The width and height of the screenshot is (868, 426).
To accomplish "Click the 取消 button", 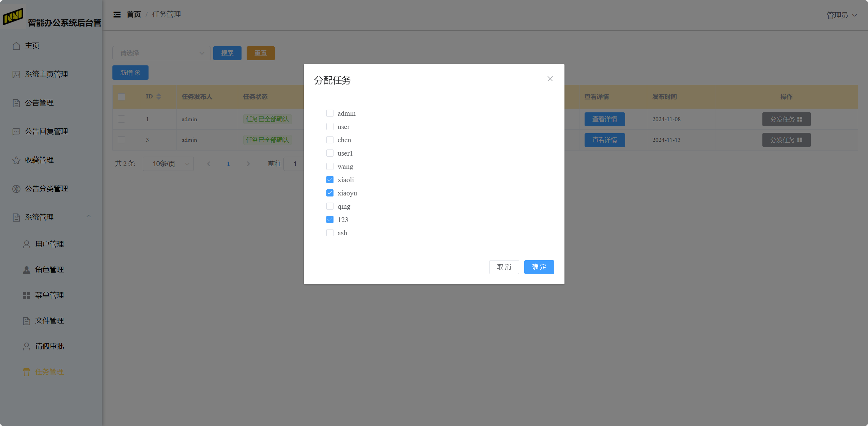I will pyautogui.click(x=504, y=267).
